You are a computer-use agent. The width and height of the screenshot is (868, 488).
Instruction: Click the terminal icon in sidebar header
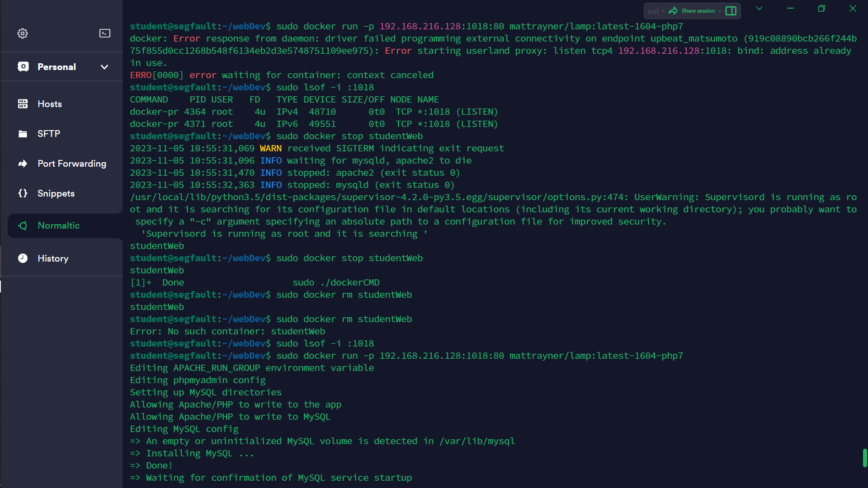(105, 33)
